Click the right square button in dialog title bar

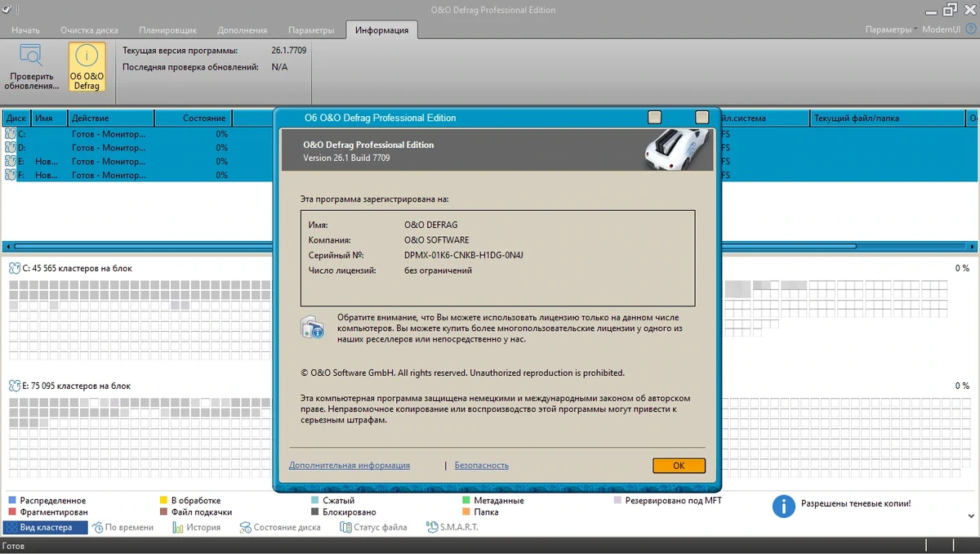(702, 118)
